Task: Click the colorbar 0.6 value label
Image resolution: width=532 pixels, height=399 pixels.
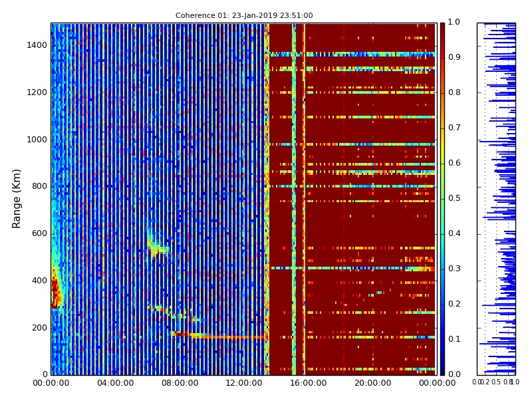Action: [454, 163]
